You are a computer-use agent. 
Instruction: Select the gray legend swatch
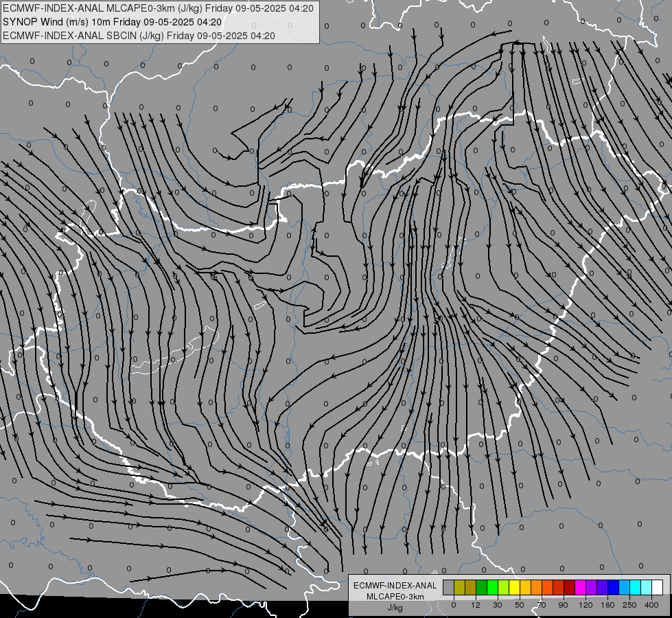coord(449,587)
